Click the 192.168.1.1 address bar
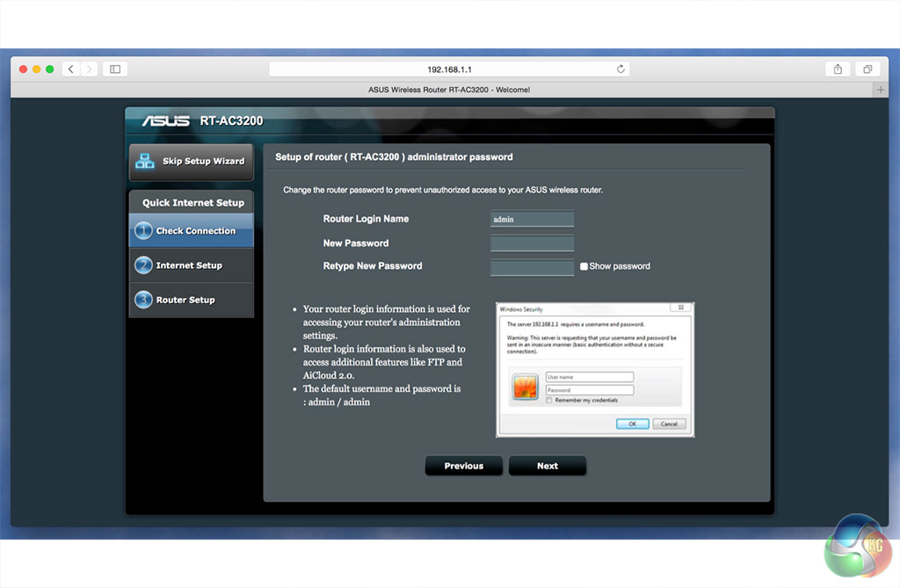 point(449,69)
